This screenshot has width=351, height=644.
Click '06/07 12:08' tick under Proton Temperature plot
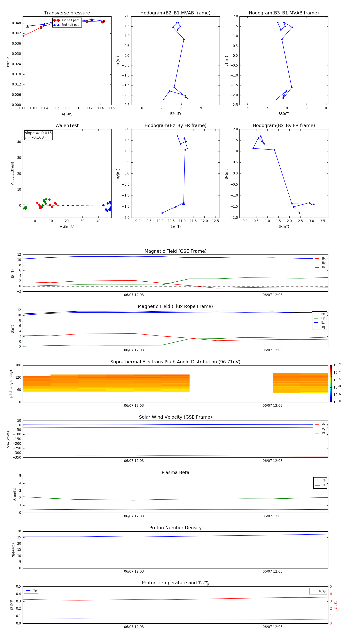click(x=273, y=627)
